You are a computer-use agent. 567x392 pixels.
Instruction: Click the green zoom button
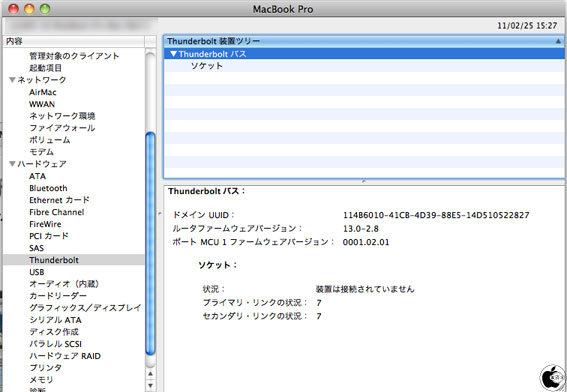tap(45, 9)
